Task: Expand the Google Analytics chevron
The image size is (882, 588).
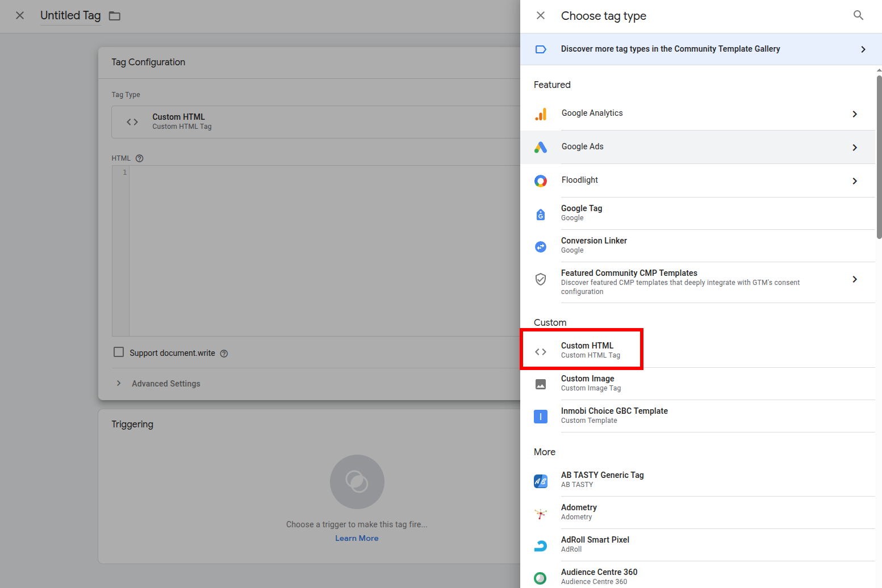Action: [x=855, y=114]
